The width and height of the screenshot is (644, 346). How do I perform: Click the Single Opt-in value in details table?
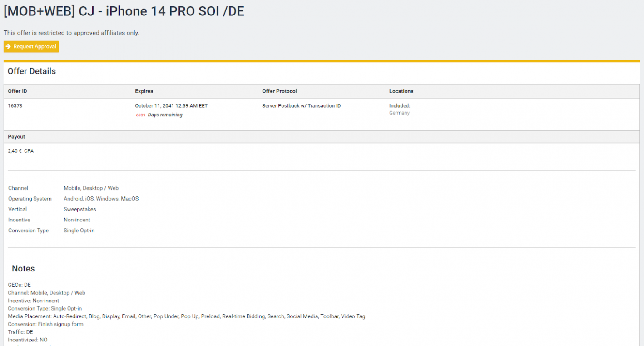point(79,231)
